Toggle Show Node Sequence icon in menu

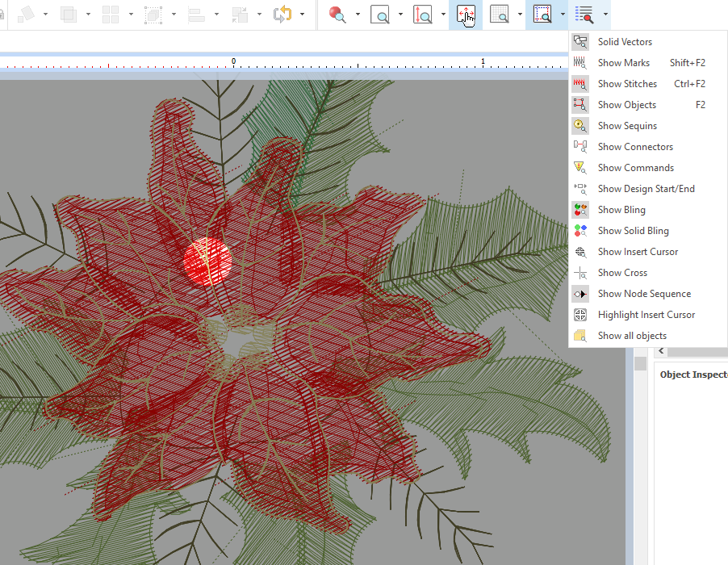[x=580, y=294]
